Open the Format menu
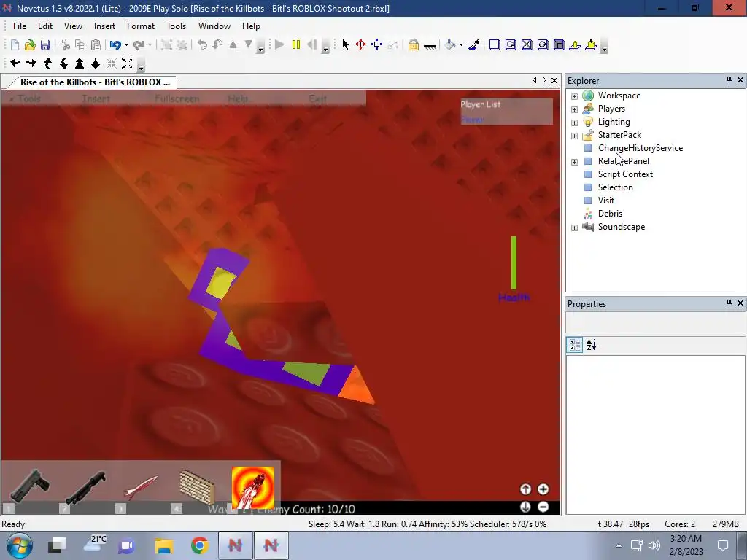The height and width of the screenshot is (560, 747). click(x=141, y=26)
